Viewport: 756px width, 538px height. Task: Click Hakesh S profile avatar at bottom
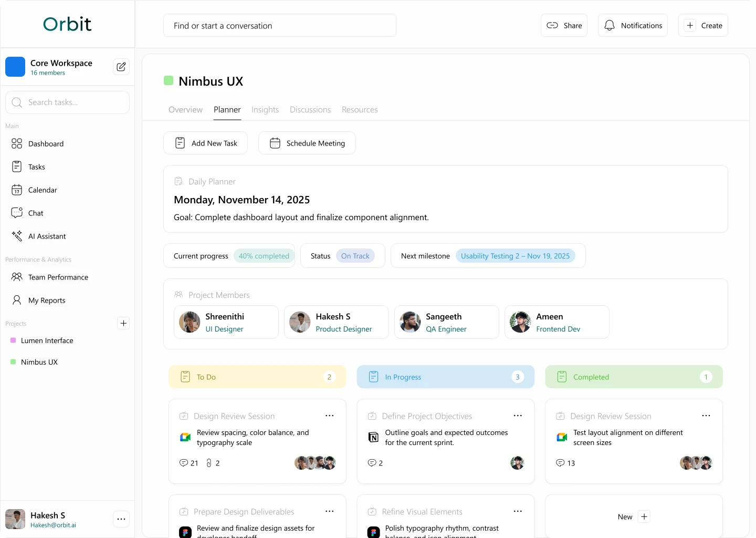[15, 519]
